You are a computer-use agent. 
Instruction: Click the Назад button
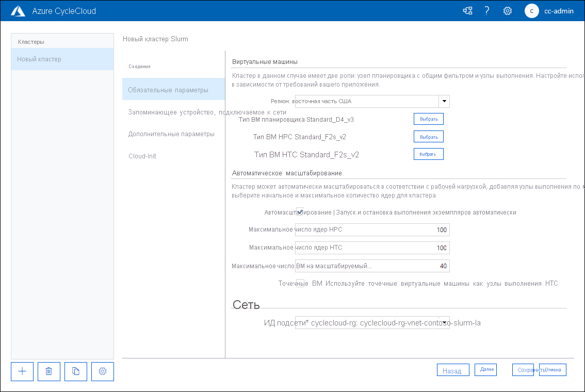[x=453, y=370]
